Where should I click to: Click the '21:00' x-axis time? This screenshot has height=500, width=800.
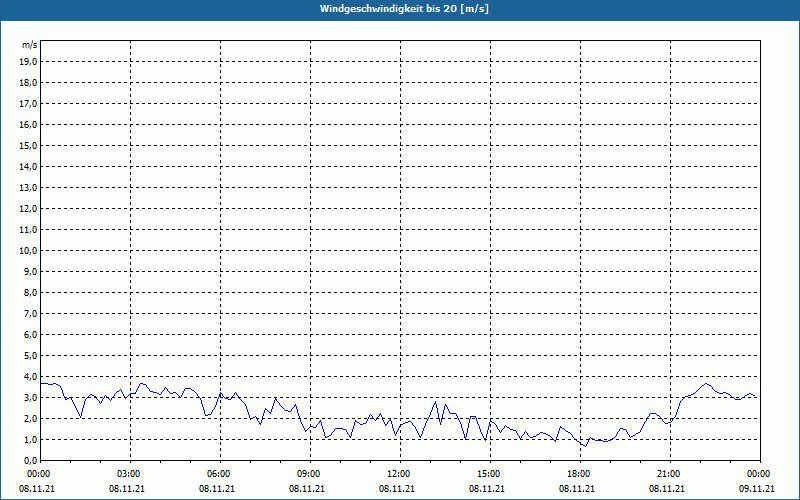pyautogui.click(x=668, y=474)
